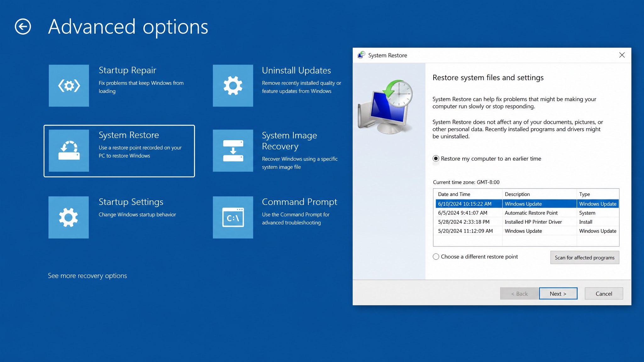644x362 pixels.
Task: Select the 6/5/2024 9:41:07 AM restore point
Action: [x=527, y=213]
